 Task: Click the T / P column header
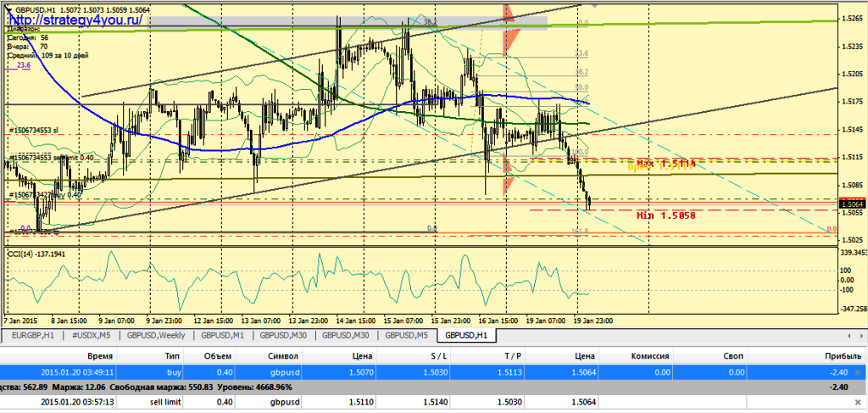[511, 355]
